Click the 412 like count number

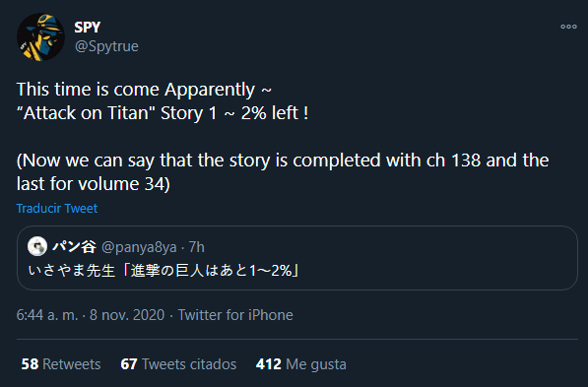coord(269,364)
